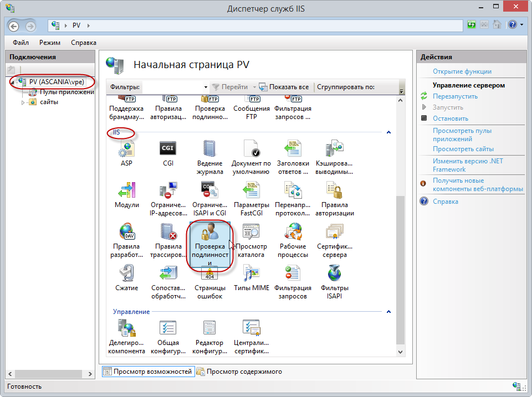Open Ограничения IP-адресов feature

pyautogui.click(x=168, y=199)
